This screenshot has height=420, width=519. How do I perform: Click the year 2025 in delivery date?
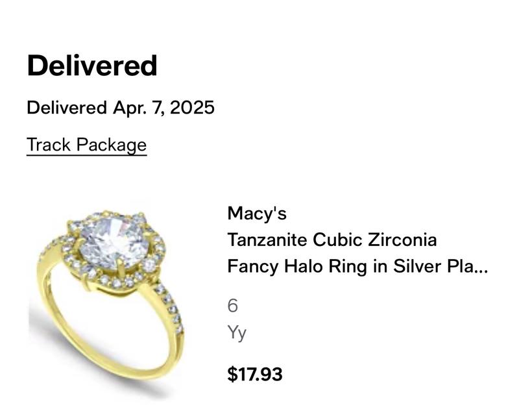tap(192, 108)
